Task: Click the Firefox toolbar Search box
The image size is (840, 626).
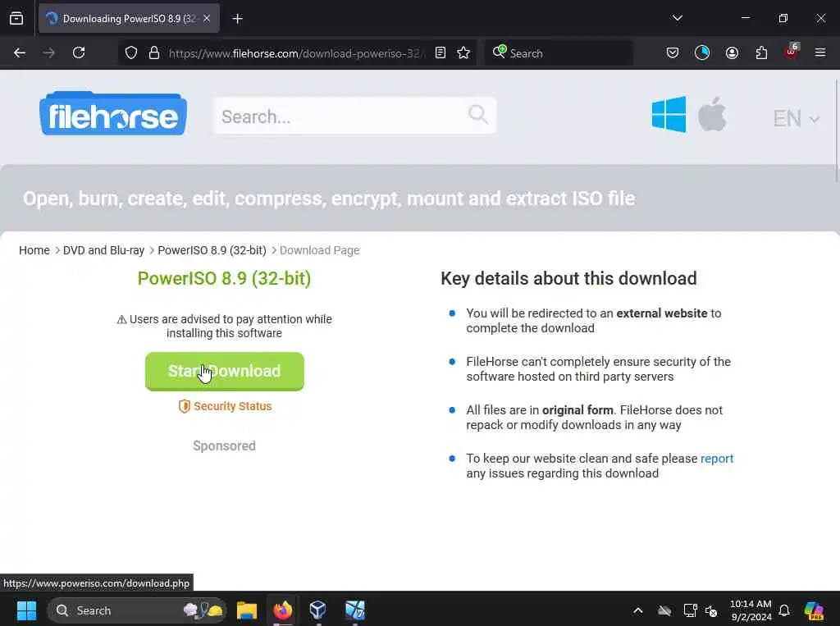Action: click(559, 53)
